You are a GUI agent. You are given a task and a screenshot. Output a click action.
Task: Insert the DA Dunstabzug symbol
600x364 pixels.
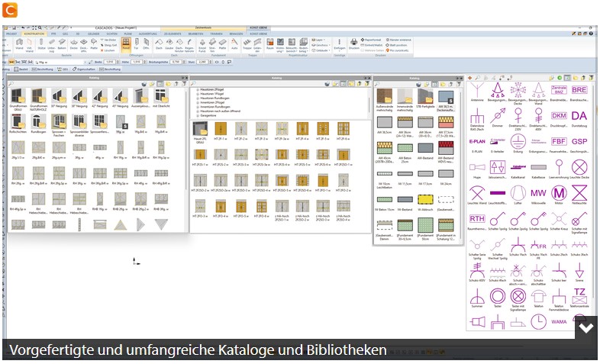coord(579,118)
